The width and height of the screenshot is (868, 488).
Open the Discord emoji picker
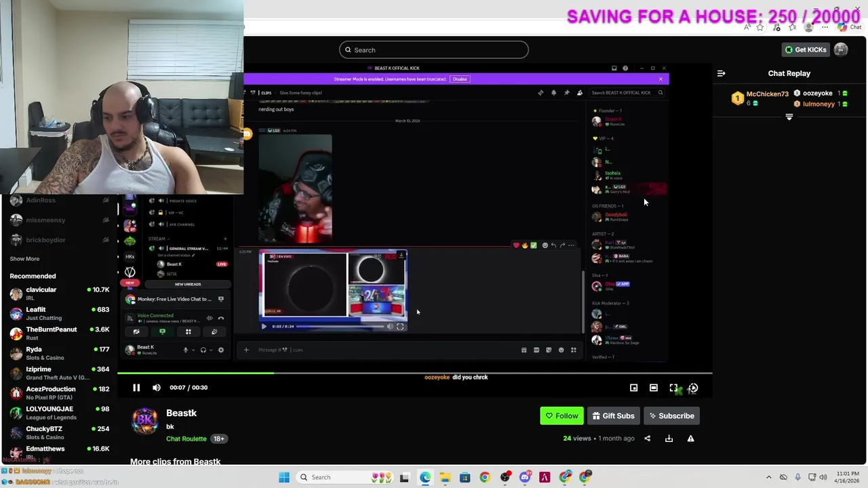pyautogui.click(x=561, y=350)
